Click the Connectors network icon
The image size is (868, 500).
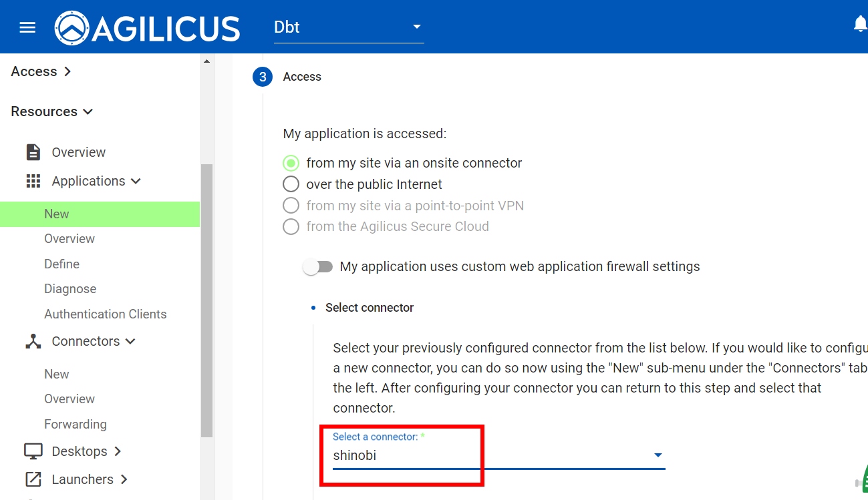pos(33,341)
